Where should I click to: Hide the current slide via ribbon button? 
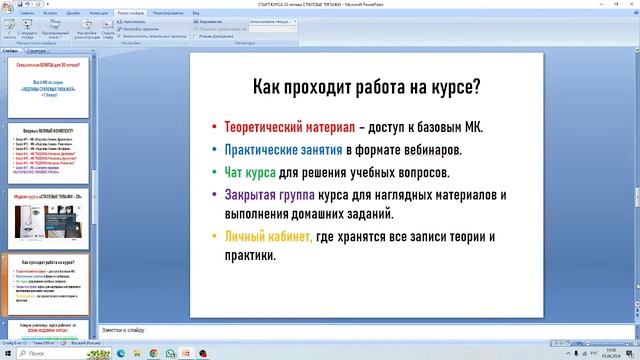108,29
